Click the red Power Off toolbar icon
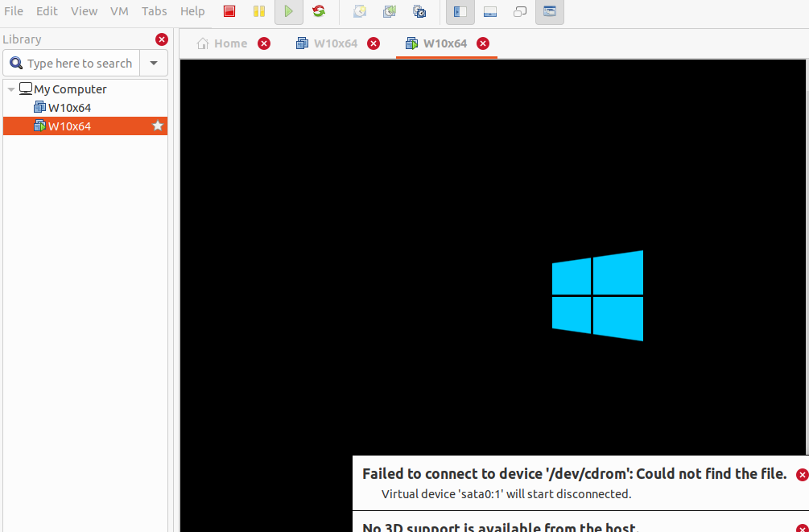The width and height of the screenshot is (809, 532). click(229, 11)
